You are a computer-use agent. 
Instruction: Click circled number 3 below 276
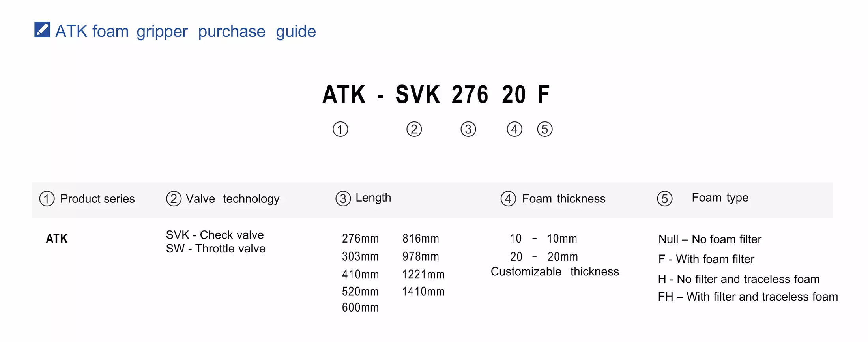[x=468, y=129]
